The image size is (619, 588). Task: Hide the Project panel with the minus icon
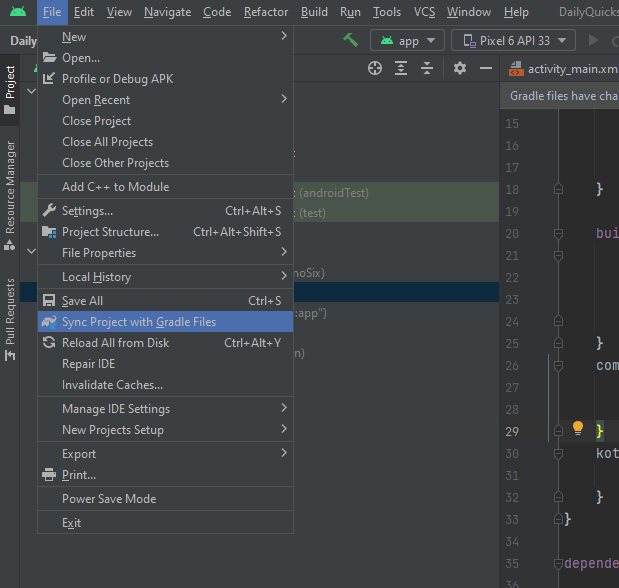tap(486, 68)
